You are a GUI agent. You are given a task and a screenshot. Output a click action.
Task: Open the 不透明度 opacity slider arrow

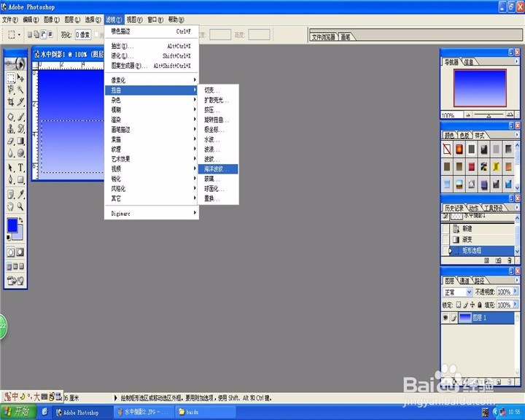[516, 292]
